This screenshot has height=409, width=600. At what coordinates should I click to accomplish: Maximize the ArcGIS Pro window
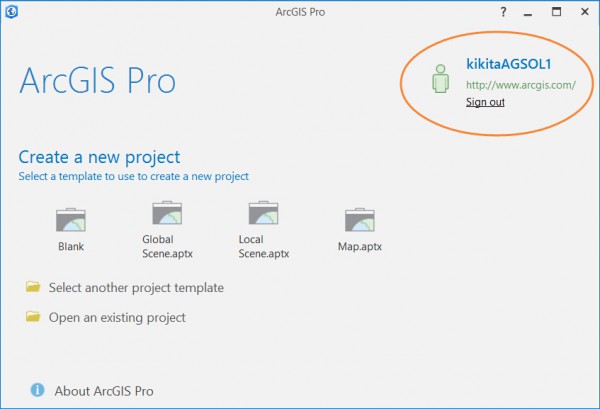tap(556, 12)
